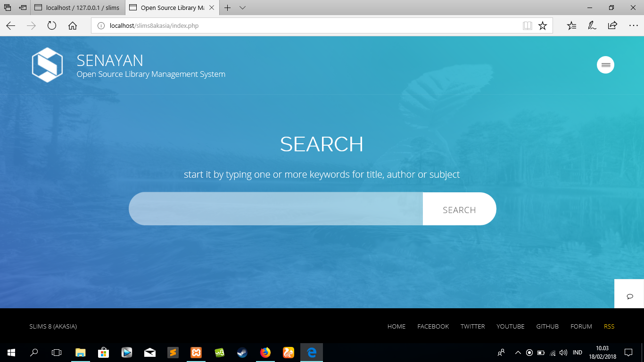Open the YOUTUBE footer link
644x362 pixels.
(x=510, y=326)
